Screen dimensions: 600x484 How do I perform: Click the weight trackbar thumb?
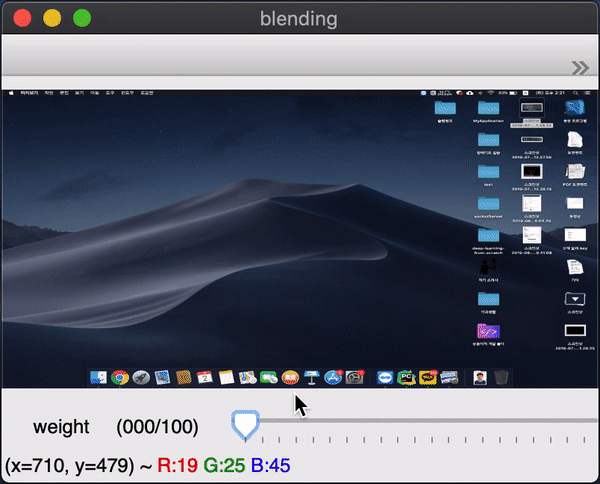[246, 425]
